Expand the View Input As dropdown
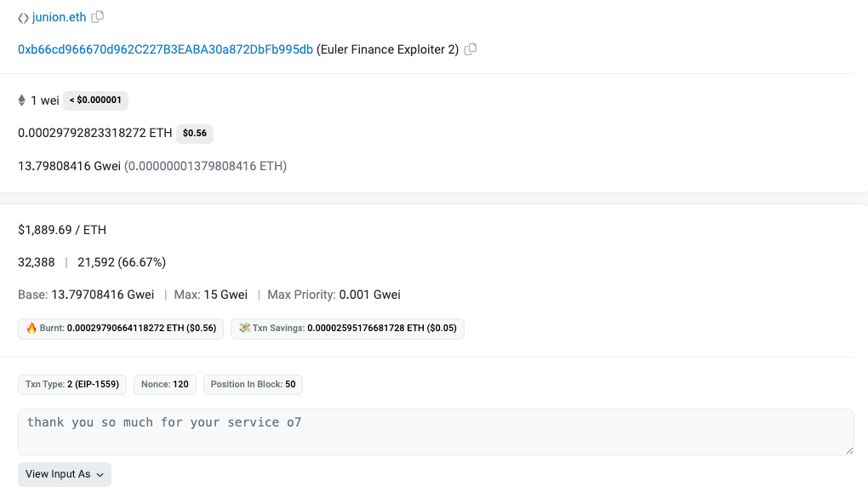This screenshot has width=868, height=498. pos(65,475)
